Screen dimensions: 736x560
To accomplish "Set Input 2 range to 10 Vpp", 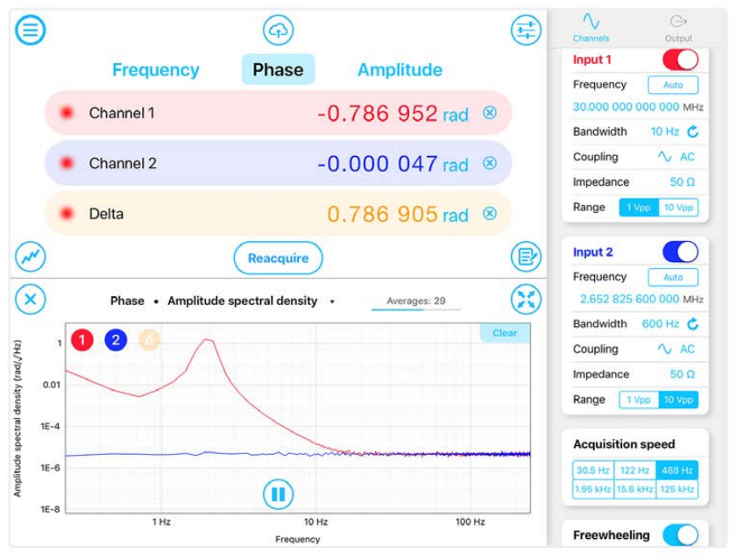I will 678,400.
